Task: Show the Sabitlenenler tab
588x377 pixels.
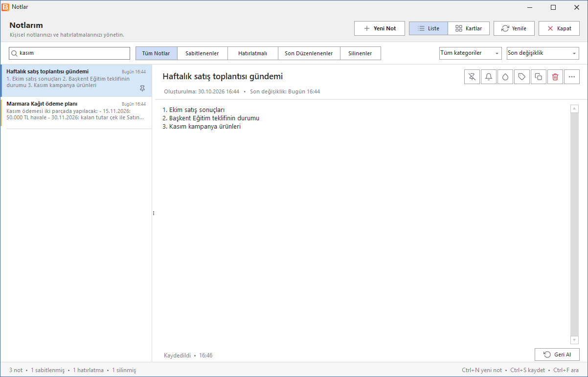Action: tap(202, 53)
